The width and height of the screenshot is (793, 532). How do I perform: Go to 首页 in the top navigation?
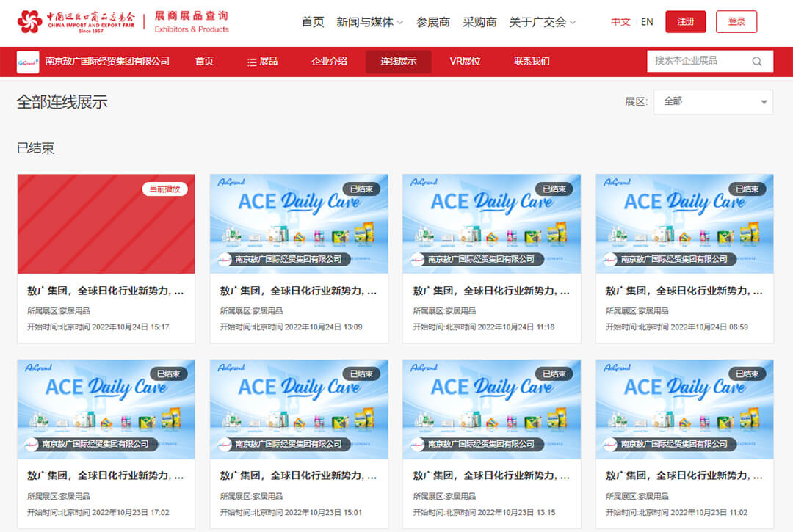(313, 22)
